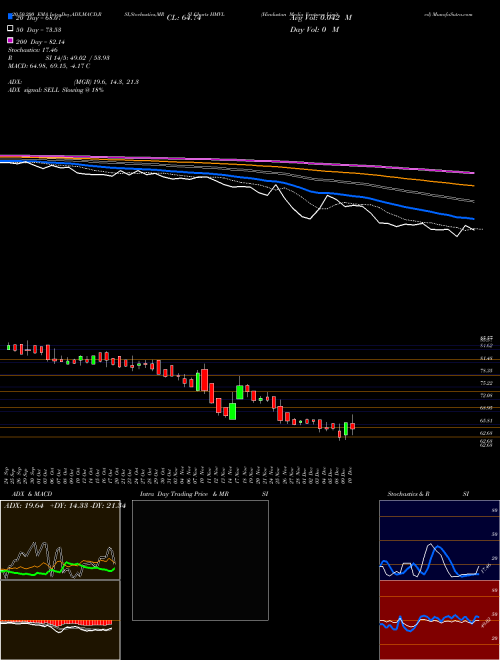Click the last red candlestick on the chart
Screen dimensions: 500x660
(x=353, y=425)
